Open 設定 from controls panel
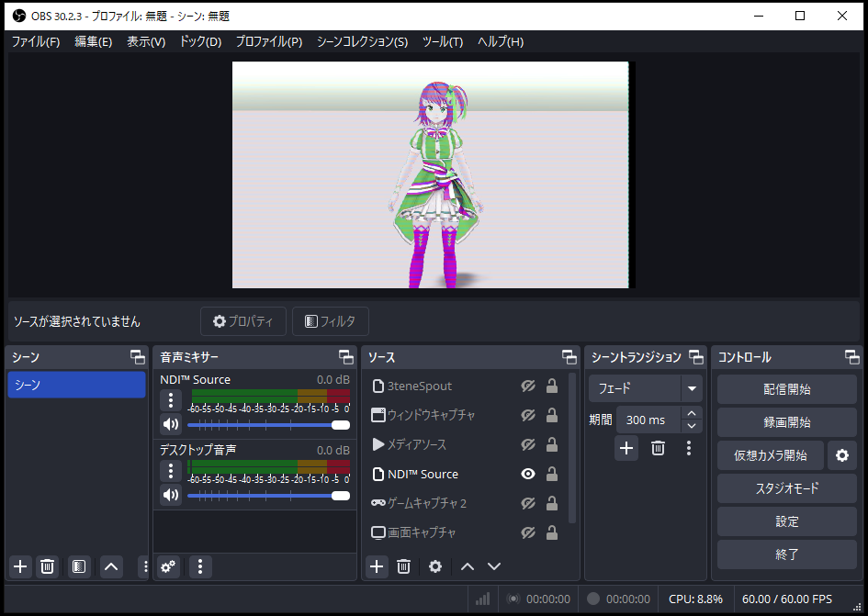The image size is (868, 616). pos(786,521)
